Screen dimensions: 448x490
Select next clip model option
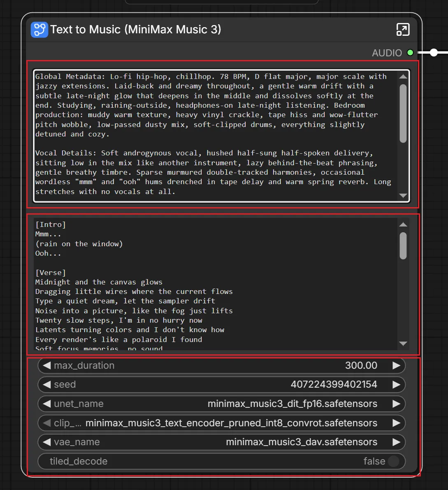[397, 423]
